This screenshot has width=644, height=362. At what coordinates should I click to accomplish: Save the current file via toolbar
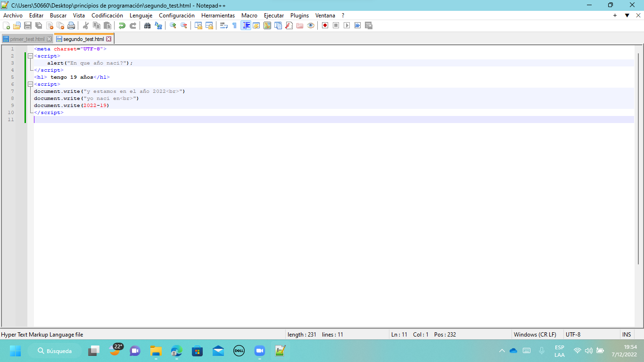click(28, 25)
